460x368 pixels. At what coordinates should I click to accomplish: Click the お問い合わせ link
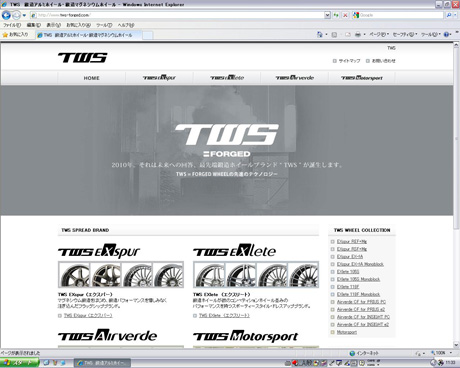tap(383, 61)
